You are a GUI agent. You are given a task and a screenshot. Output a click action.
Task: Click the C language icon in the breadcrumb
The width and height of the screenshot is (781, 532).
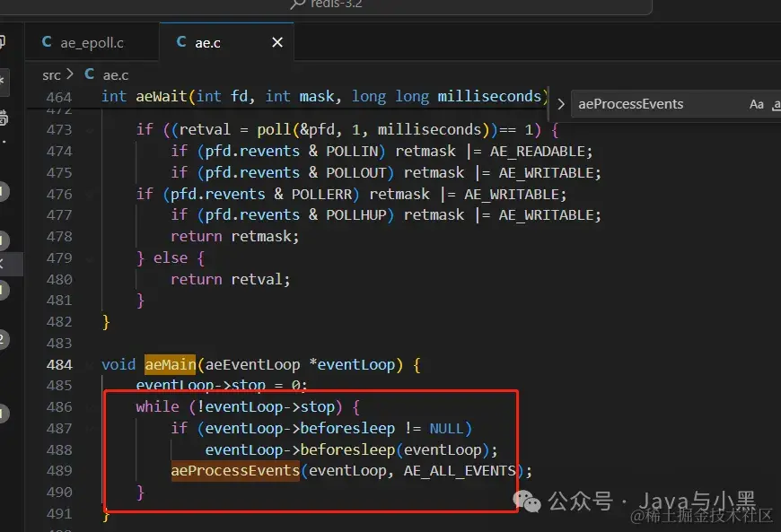90,74
